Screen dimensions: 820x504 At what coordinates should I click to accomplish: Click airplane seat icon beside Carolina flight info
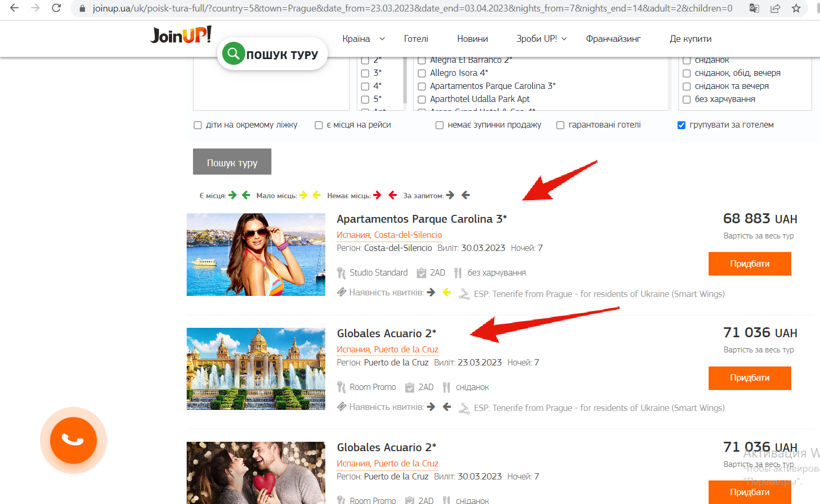click(x=464, y=294)
